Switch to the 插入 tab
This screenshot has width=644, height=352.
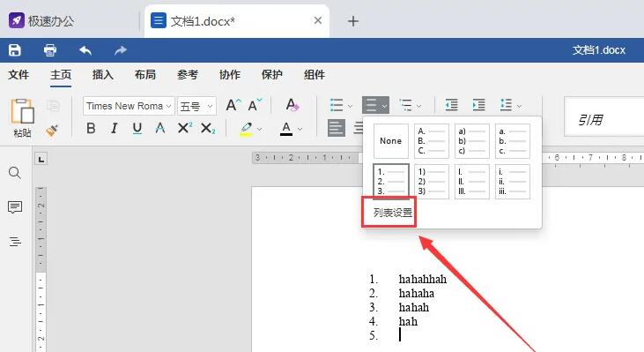(103, 75)
